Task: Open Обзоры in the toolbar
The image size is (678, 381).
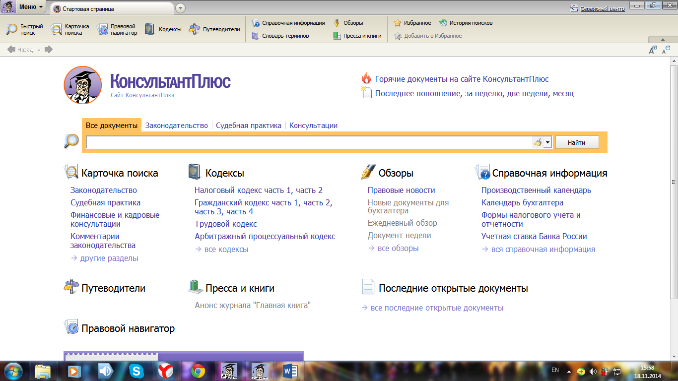Action: tap(349, 23)
